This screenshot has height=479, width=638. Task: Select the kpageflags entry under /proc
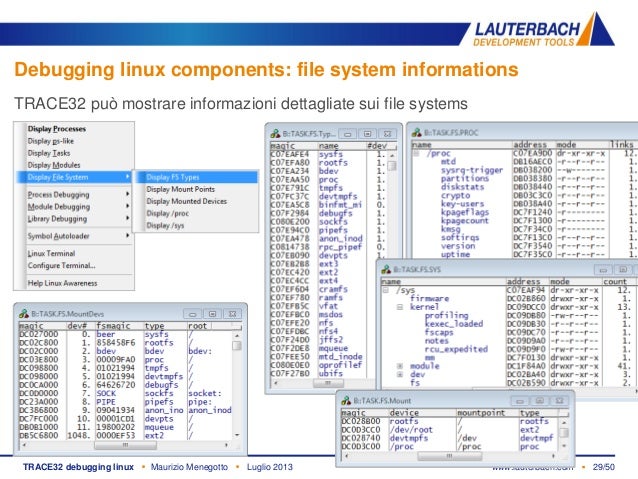[465, 212]
